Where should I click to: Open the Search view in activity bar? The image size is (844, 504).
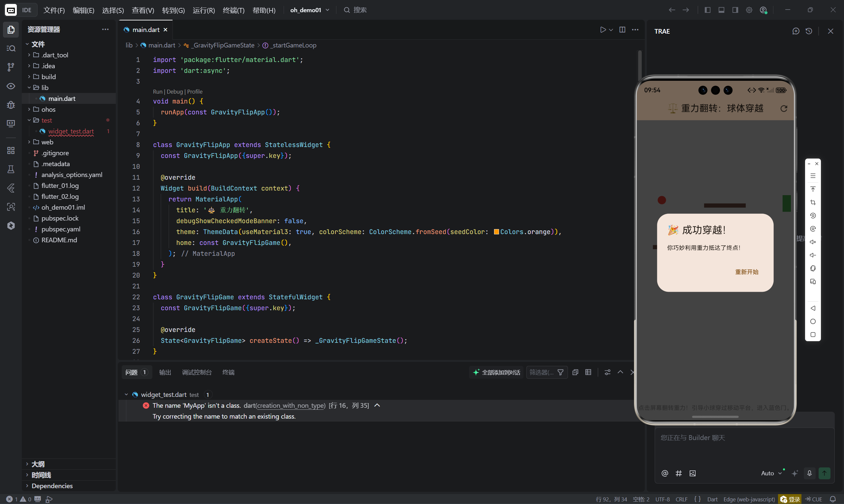pyautogui.click(x=11, y=48)
